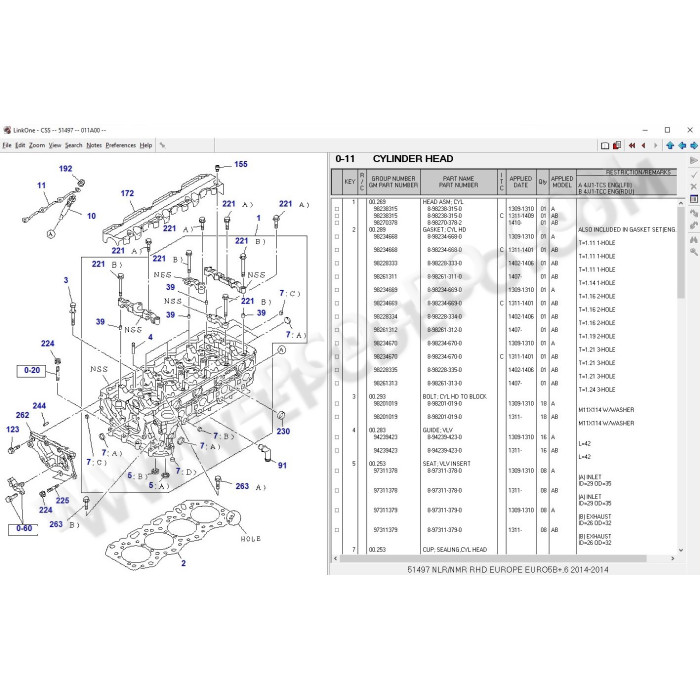
Task: Tick checkbox for part 98270378 row
Action: [337, 223]
